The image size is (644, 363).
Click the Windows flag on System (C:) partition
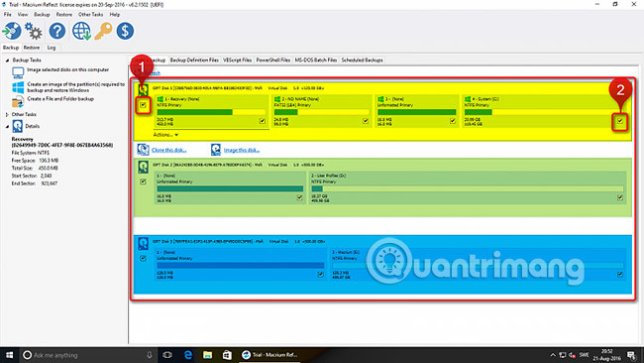(x=468, y=99)
